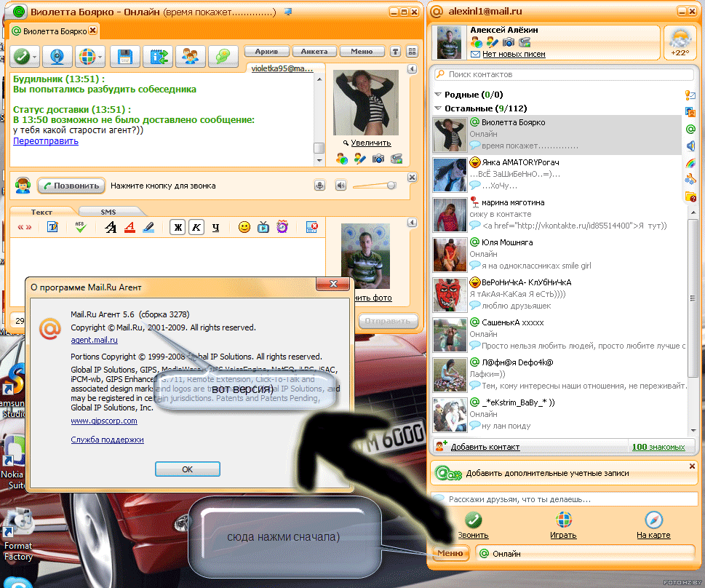The height and width of the screenshot is (588, 705).
Task: Collapse the contact photo panel arrow
Action: click(412, 69)
